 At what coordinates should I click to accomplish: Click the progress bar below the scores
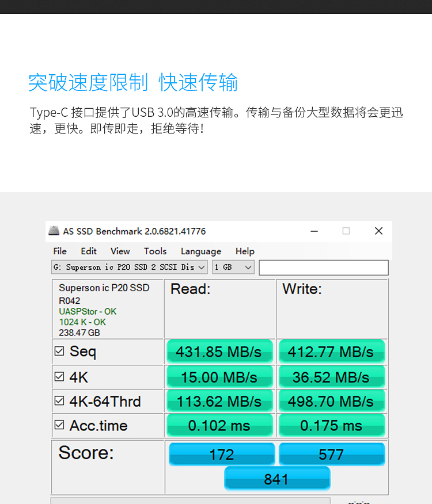[191, 501]
